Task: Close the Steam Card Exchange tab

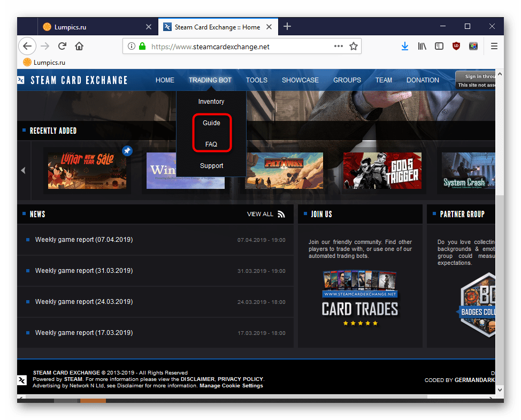Action: coord(269,27)
